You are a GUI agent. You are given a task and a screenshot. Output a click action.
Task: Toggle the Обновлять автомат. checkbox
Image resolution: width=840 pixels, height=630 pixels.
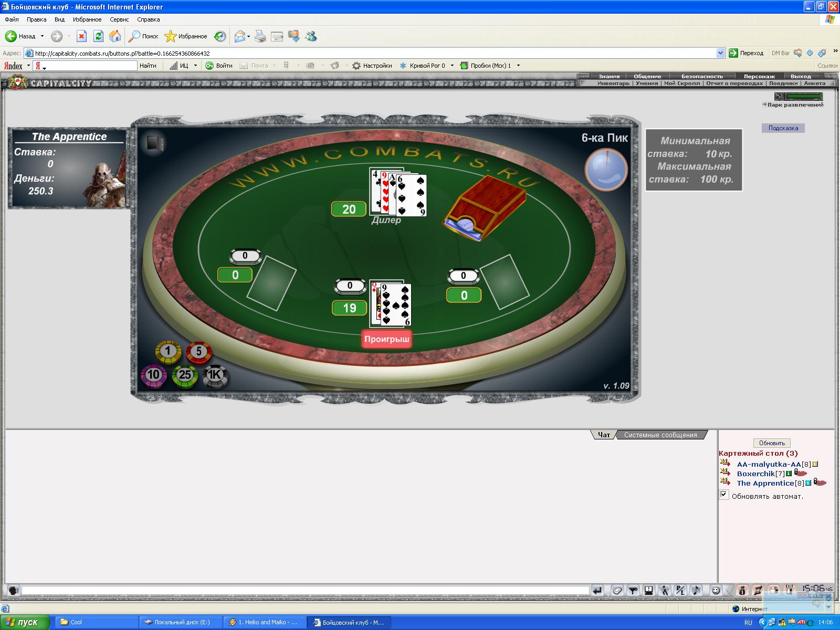(724, 495)
